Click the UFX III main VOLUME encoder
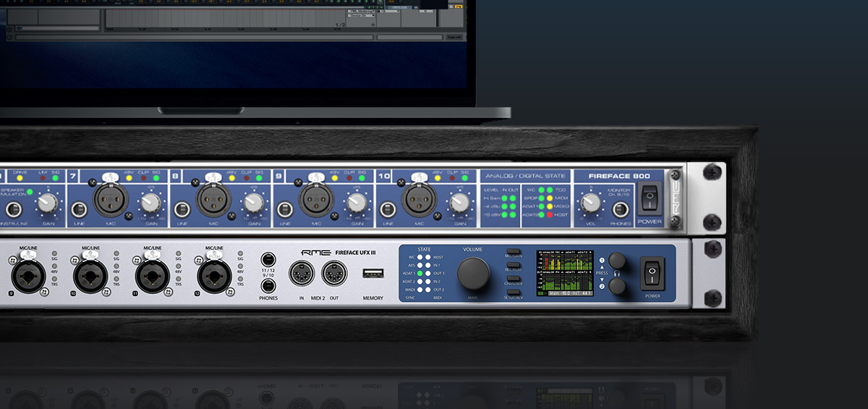Image resolution: width=868 pixels, height=409 pixels. point(473,274)
